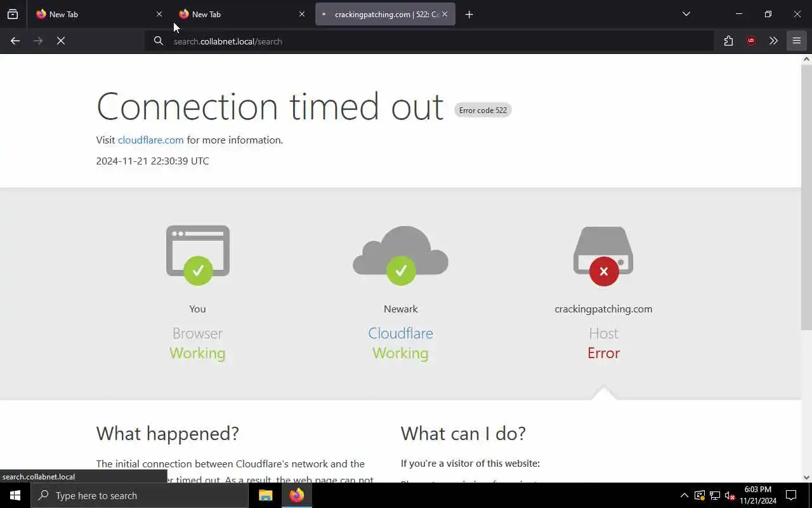812x508 pixels.
Task: Click the 2024-11-21 22:30:39 UTC timestamp
Action: (x=152, y=161)
